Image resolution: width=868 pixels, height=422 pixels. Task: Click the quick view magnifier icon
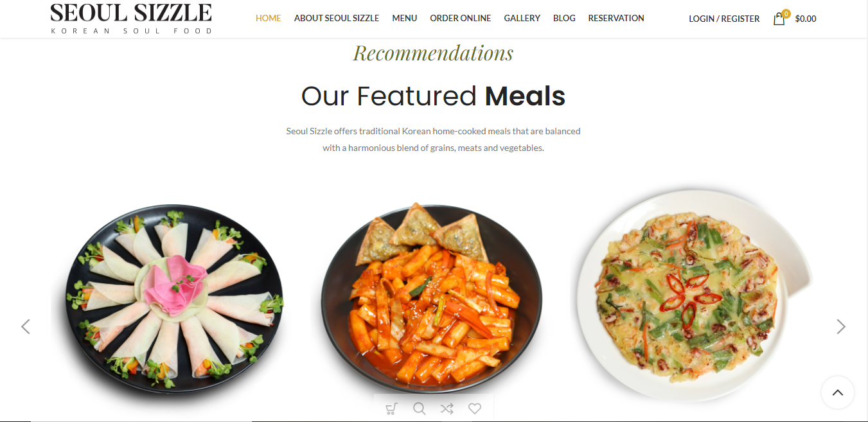(x=419, y=409)
